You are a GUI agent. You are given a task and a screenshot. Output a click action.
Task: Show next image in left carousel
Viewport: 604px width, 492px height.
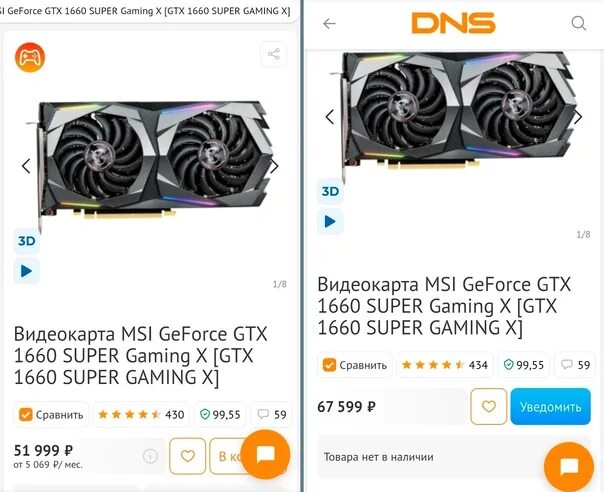pyautogui.click(x=274, y=166)
